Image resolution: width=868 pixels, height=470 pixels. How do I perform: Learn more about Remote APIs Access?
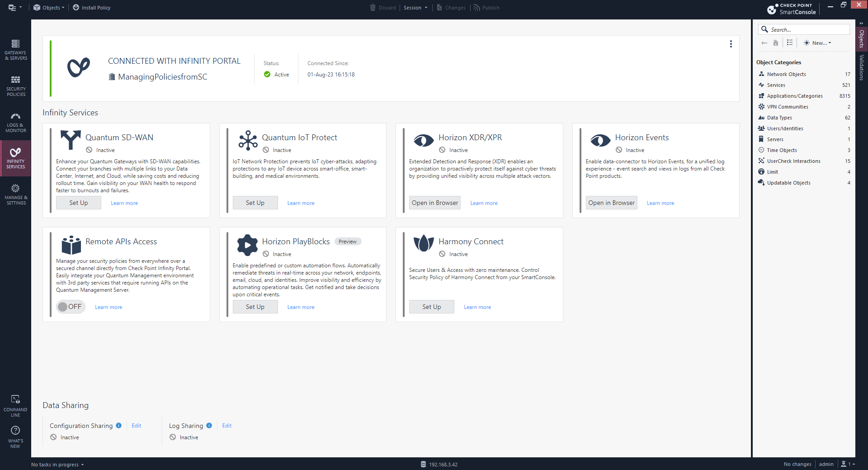108,307
